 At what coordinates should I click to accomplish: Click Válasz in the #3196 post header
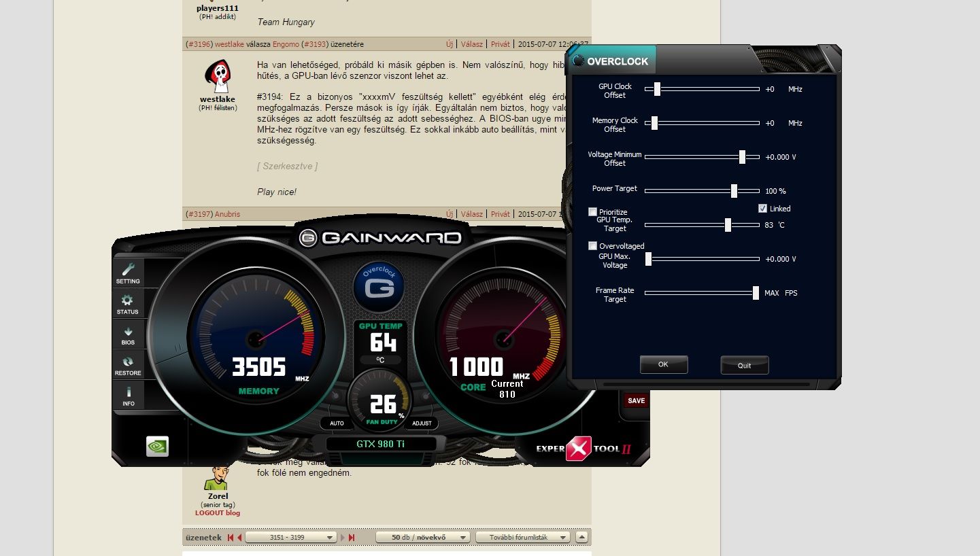(x=472, y=44)
